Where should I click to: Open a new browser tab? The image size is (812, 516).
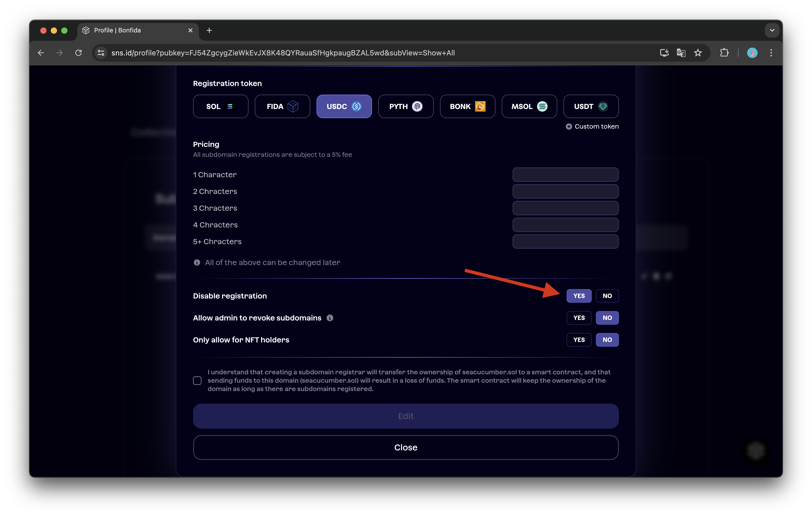[209, 30]
